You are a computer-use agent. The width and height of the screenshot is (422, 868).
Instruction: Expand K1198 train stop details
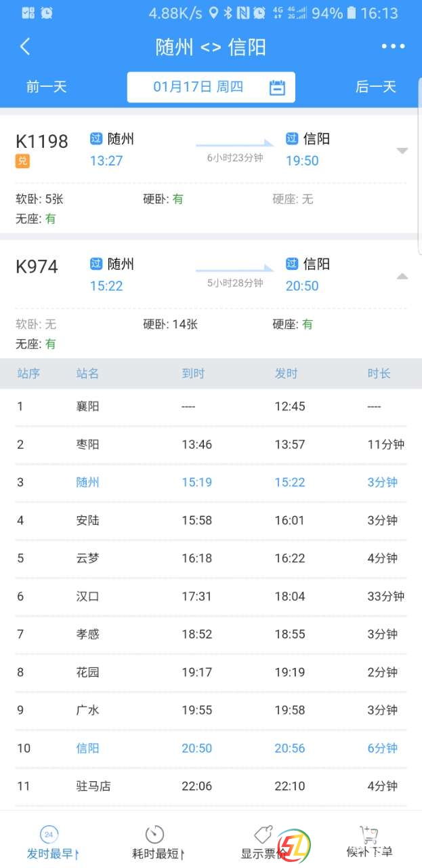(402, 151)
